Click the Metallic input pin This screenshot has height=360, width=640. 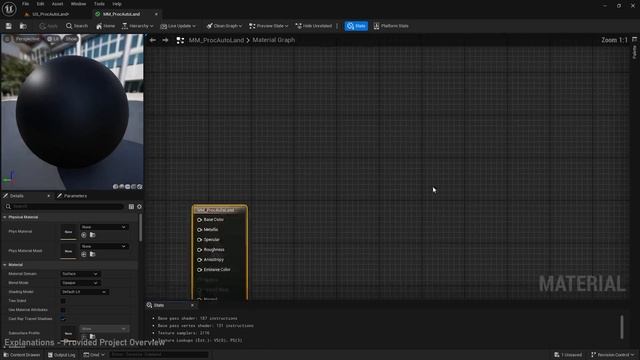click(200, 230)
